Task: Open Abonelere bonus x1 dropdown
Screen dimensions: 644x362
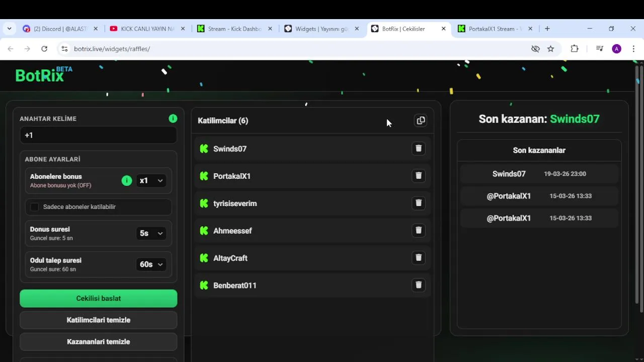Action: click(151, 180)
